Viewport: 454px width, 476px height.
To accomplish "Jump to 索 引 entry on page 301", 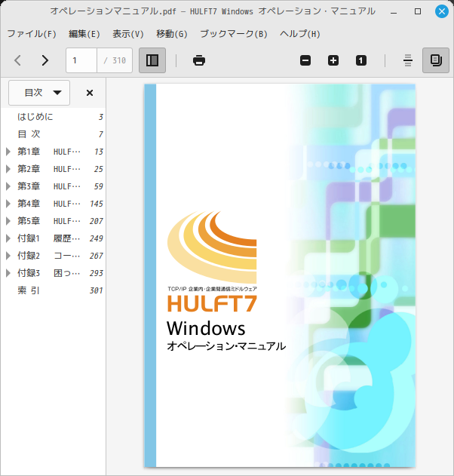I will (53, 290).
